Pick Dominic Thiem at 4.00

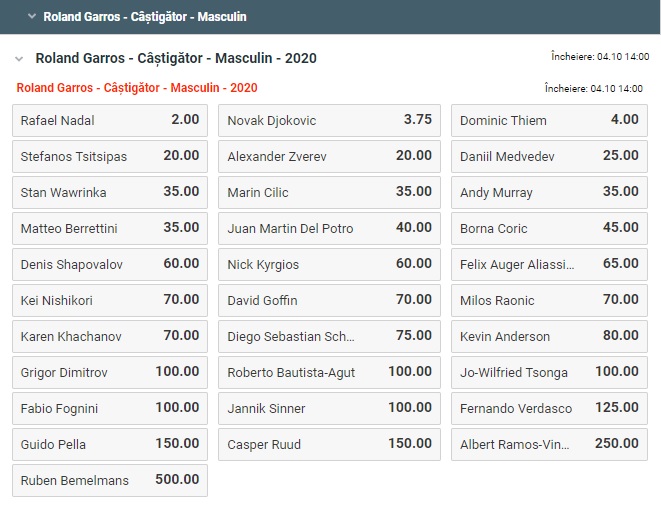[548, 120]
